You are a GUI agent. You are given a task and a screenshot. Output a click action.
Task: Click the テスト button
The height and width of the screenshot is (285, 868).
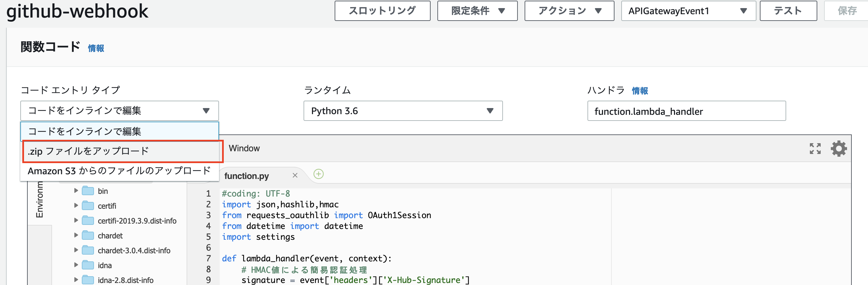(788, 11)
